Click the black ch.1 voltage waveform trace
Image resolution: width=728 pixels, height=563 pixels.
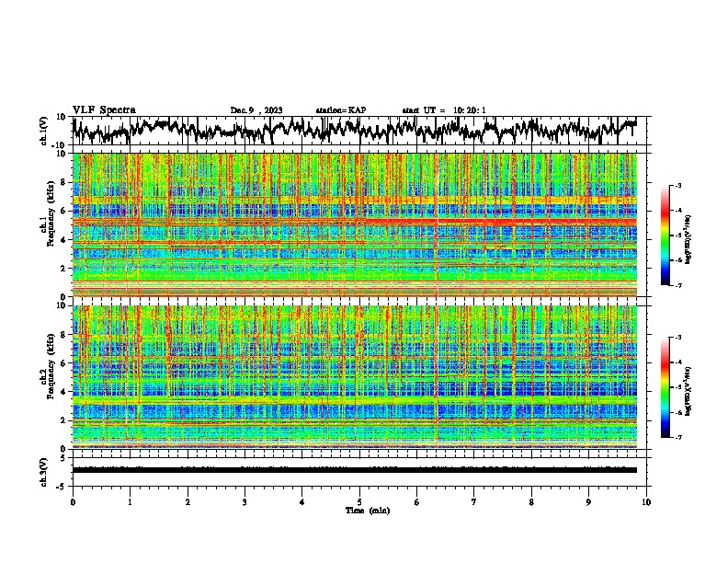[x=354, y=130]
